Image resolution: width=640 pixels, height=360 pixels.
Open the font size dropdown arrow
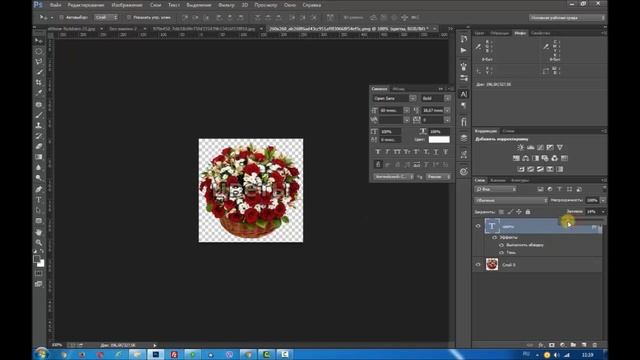point(407,110)
